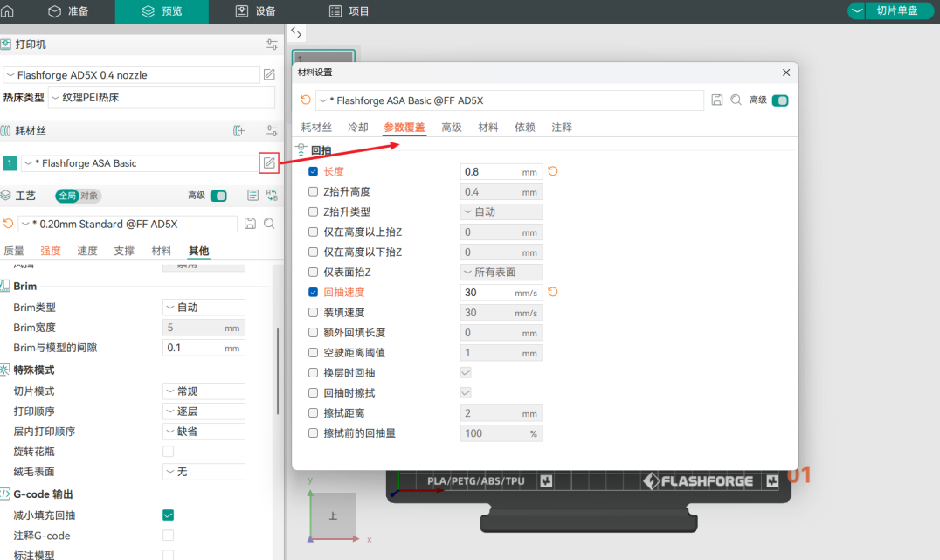Open the Brim类型 dropdown
Screen dimensions: 940x560
204,308
